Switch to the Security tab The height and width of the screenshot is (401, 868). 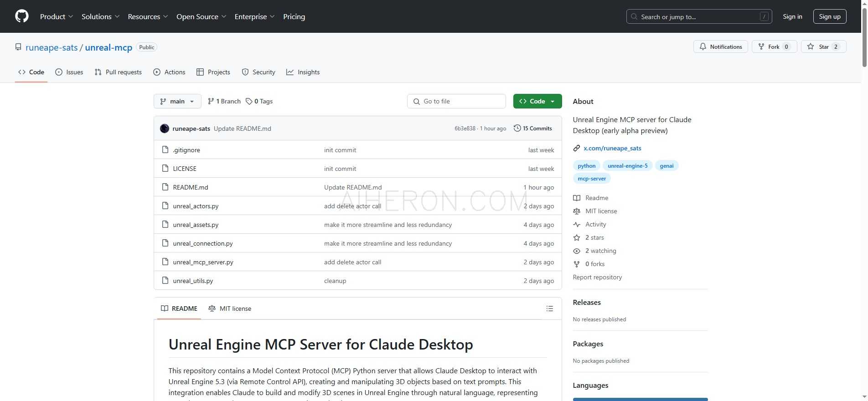(258, 72)
